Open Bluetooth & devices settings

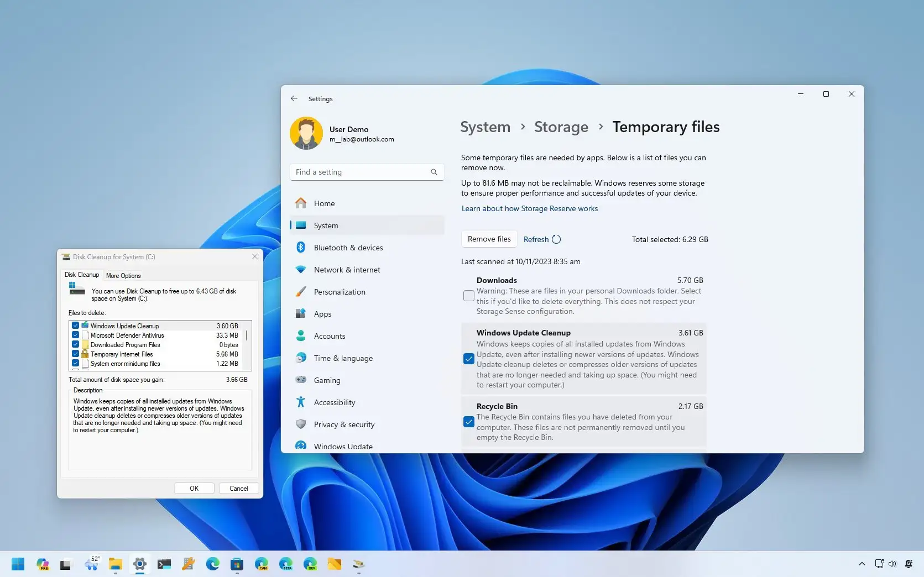coord(367,248)
